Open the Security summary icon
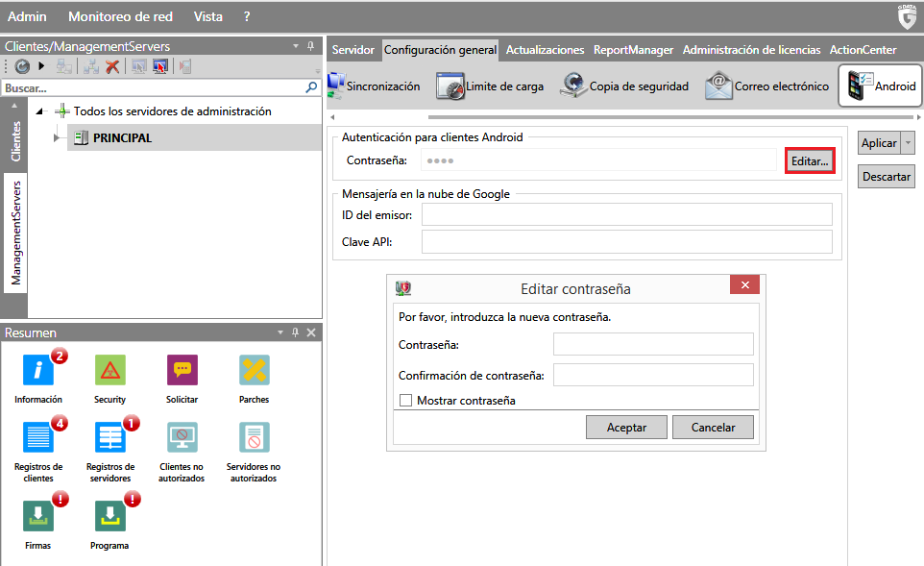Screen dimensions: 924x566 109,370
